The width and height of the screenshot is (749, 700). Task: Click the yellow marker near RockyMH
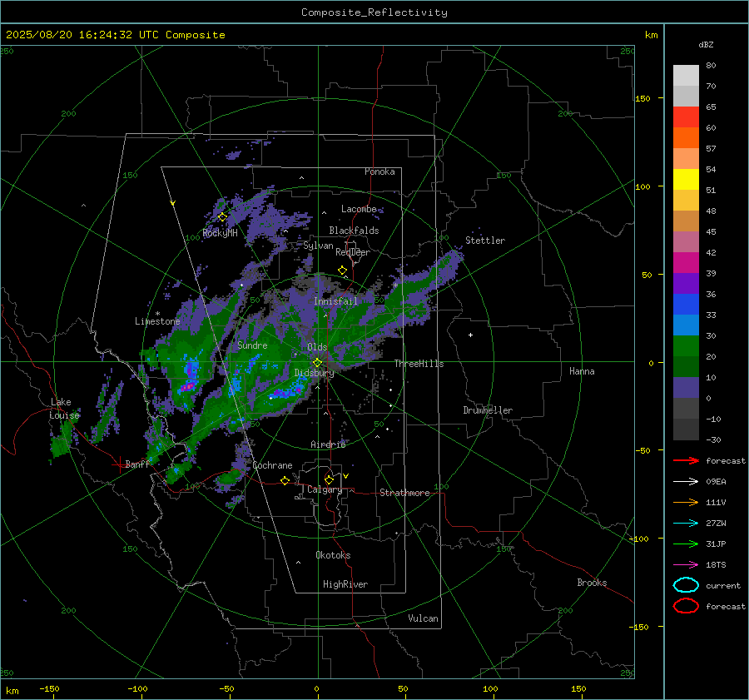pos(222,217)
